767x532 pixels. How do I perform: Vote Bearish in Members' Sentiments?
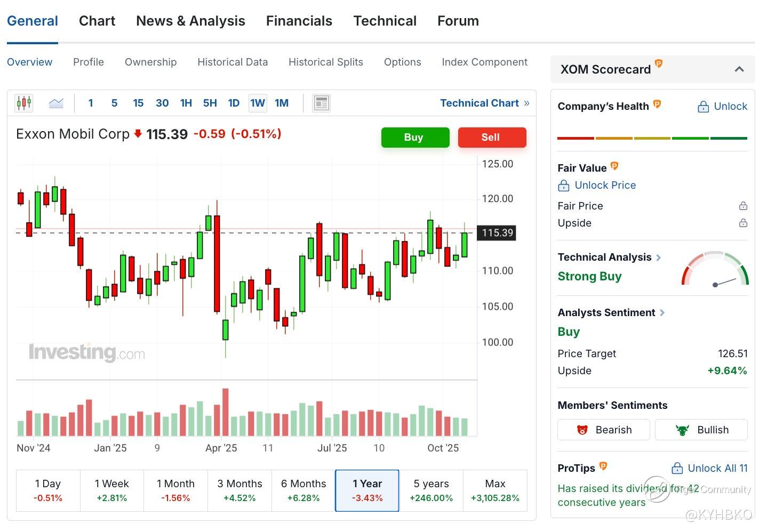tap(604, 430)
